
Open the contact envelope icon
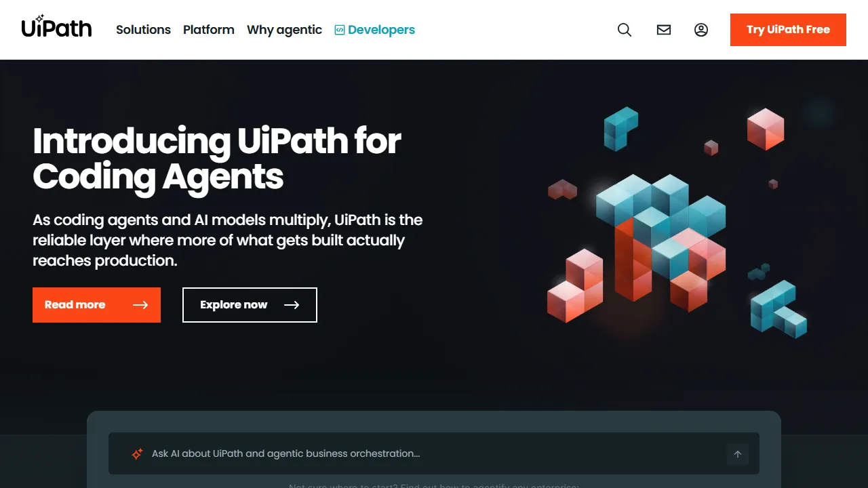(x=664, y=30)
